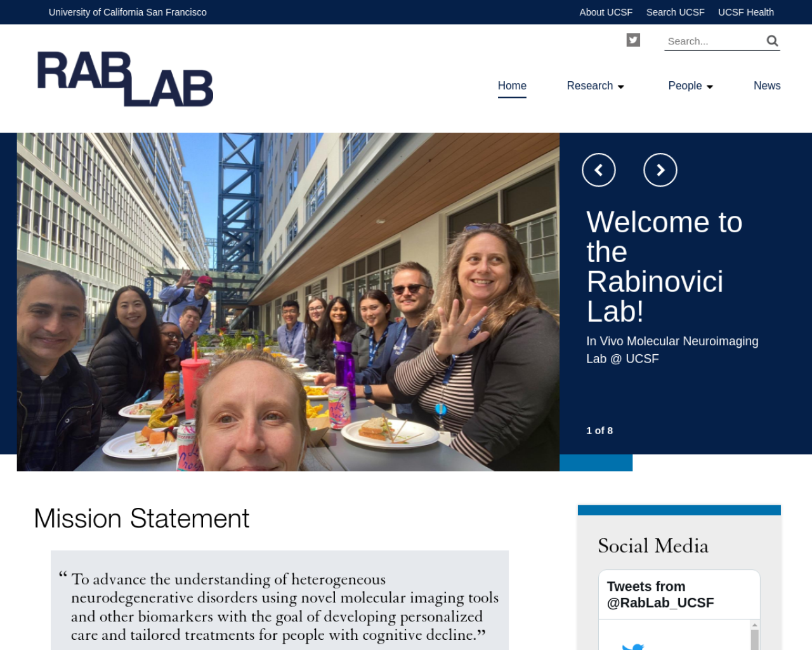
Task: Open the News page
Action: [x=767, y=86]
